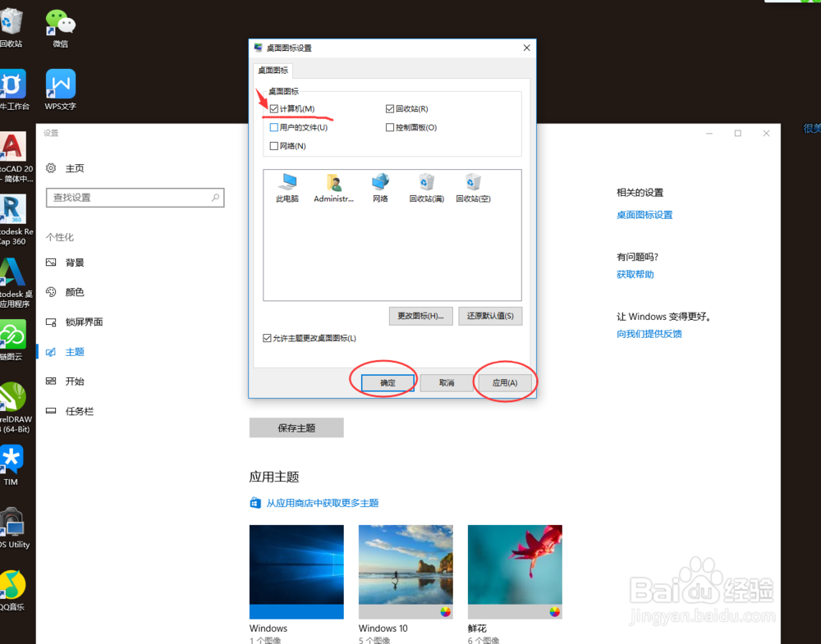Image resolution: width=821 pixels, height=644 pixels.
Task: Check the 用户的文件(U) checkbox
Action: [274, 127]
